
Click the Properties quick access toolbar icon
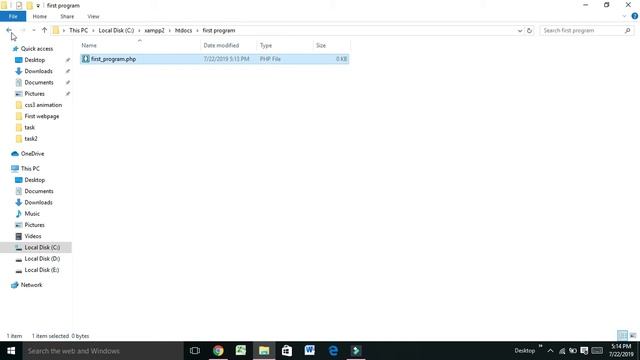point(19,5)
